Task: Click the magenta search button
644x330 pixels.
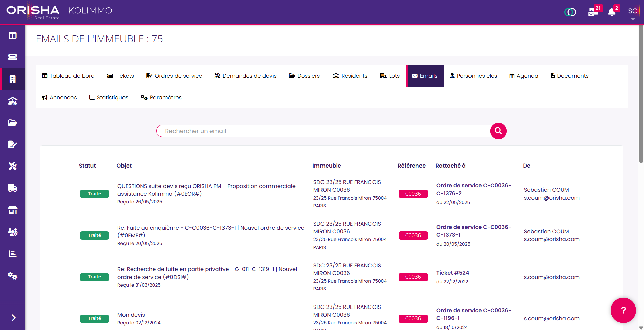Action: pyautogui.click(x=498, y=131)
